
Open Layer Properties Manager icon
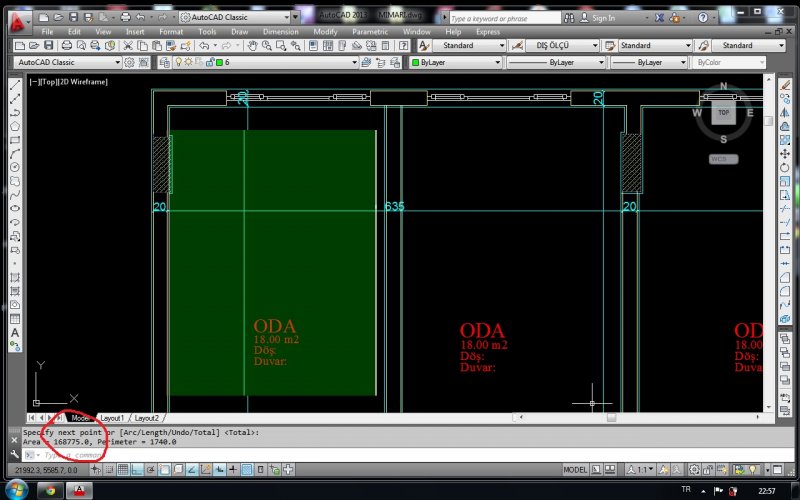165,62
